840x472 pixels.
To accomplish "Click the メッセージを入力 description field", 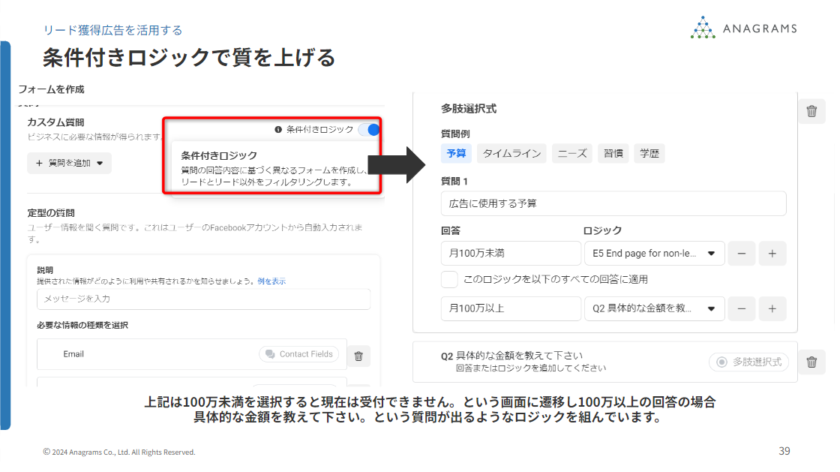I will click(203, 299).
